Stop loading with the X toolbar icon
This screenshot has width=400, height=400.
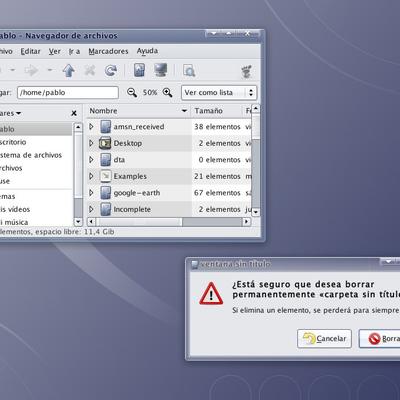click(90, 70)
